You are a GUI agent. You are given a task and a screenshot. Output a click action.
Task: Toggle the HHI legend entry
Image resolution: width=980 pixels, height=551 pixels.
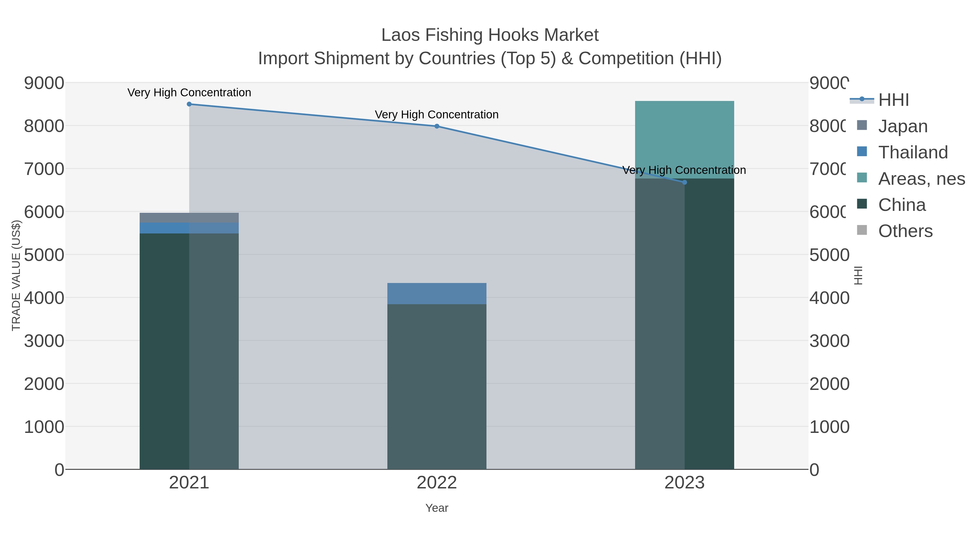click(x=880, y=100)
